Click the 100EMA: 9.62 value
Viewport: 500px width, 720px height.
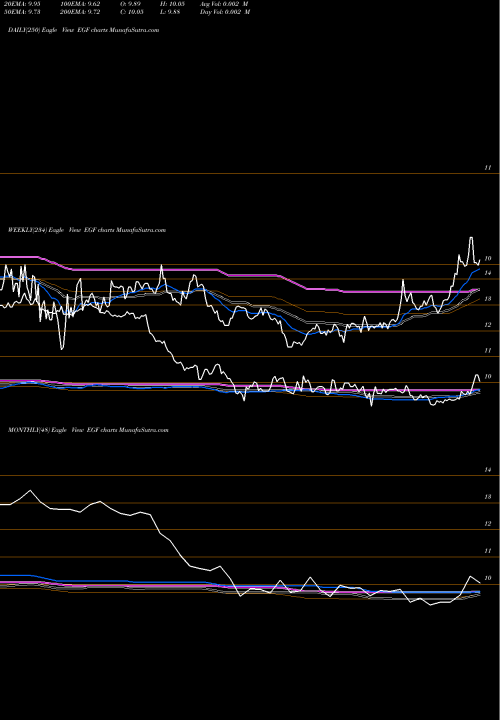(80, 4)
